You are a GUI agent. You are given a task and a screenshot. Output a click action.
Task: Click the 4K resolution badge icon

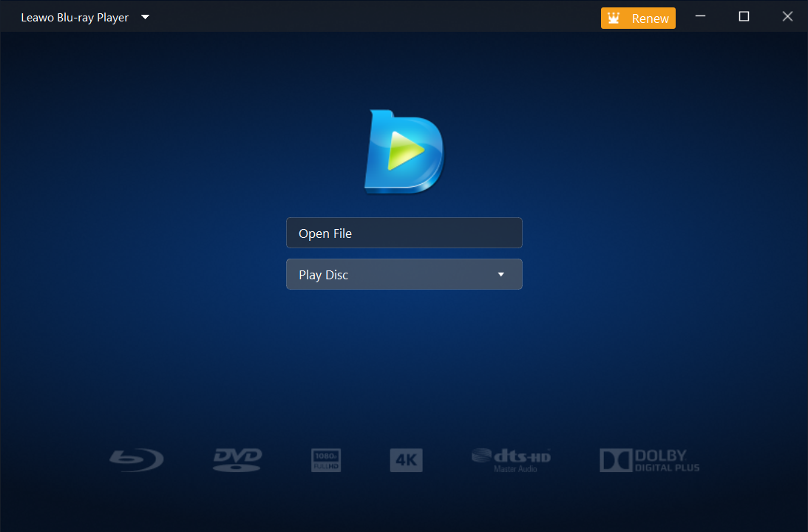406,460
